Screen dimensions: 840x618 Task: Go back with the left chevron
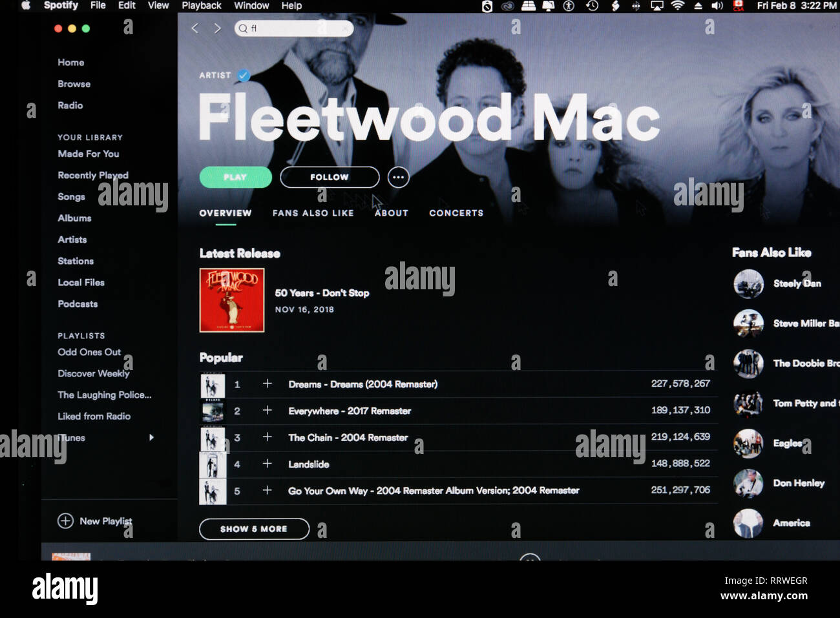point(194,28)
